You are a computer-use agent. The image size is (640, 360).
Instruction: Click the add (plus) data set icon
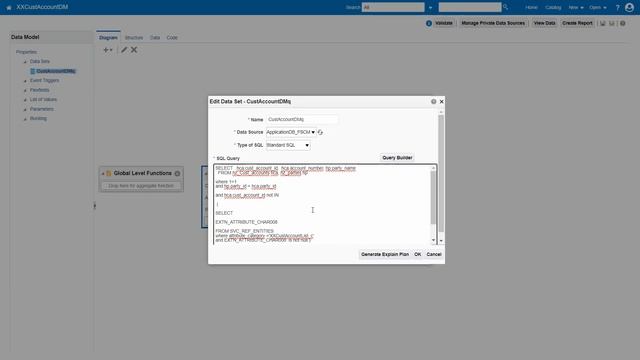107,50
